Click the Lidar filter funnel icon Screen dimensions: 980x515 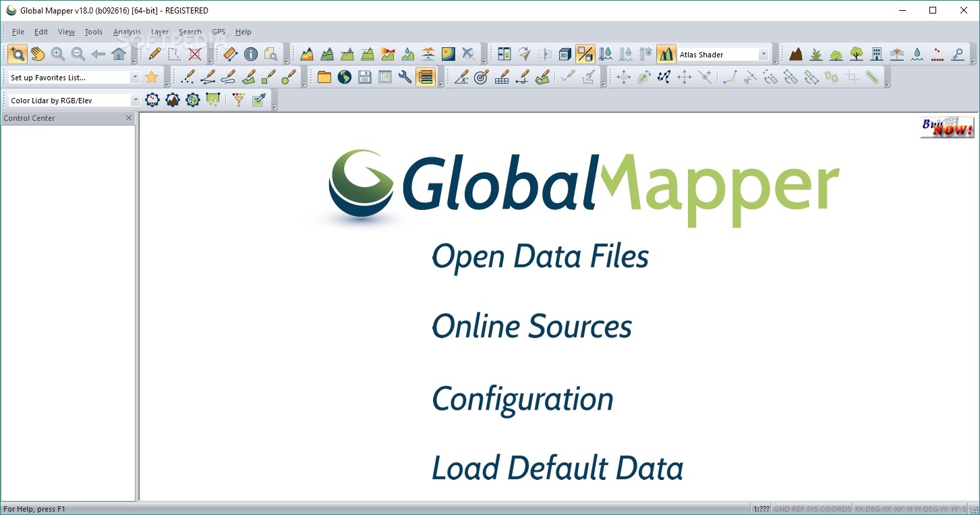coord(239,100)
